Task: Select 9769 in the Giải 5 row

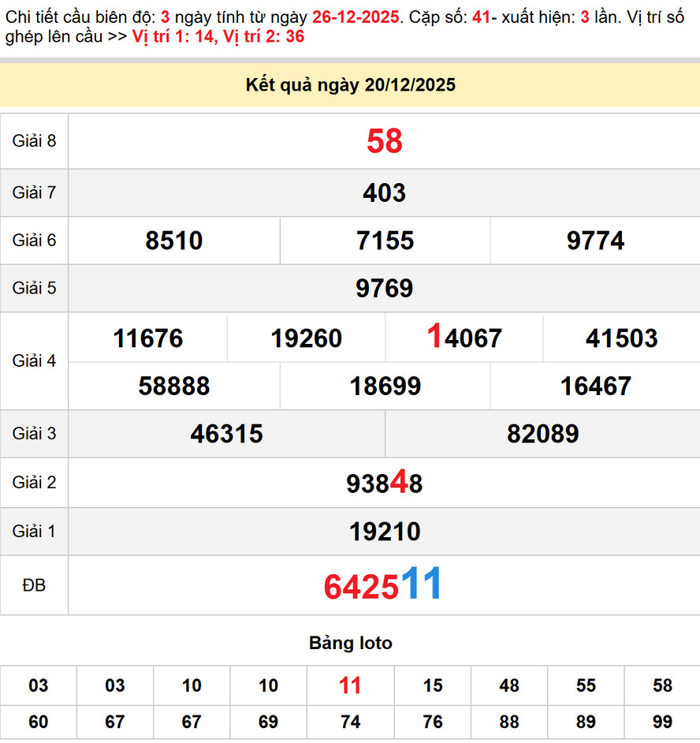Action: [384, 289]
